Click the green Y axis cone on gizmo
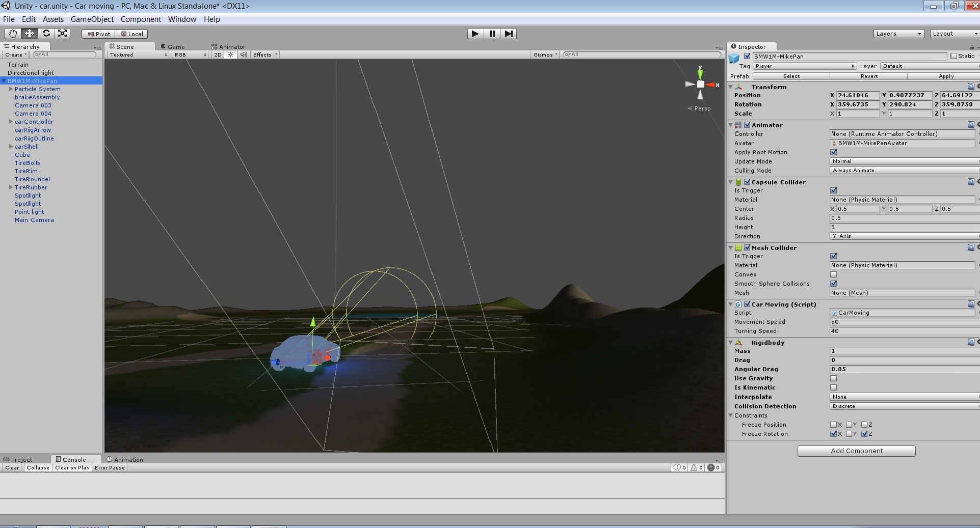Screen dimensions: 980x528 point(700,74)
